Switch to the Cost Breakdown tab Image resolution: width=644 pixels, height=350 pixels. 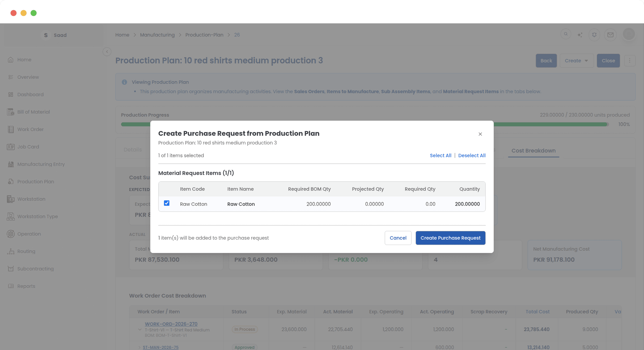[x=533, y=151]
